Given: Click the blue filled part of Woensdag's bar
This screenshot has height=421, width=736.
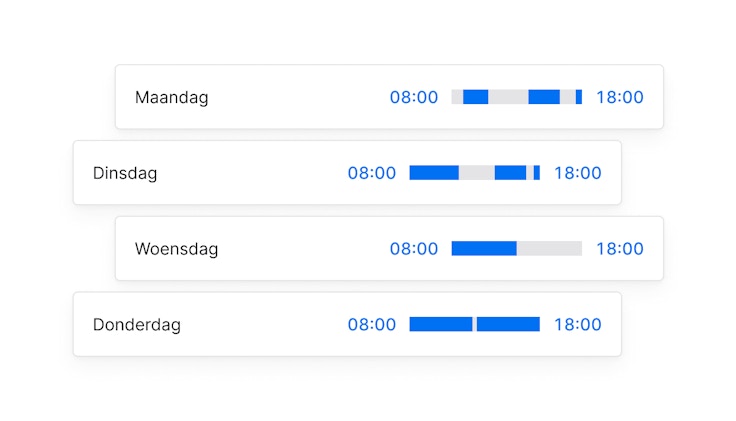Looking at the screenshot, I should [x=484, y=249].
